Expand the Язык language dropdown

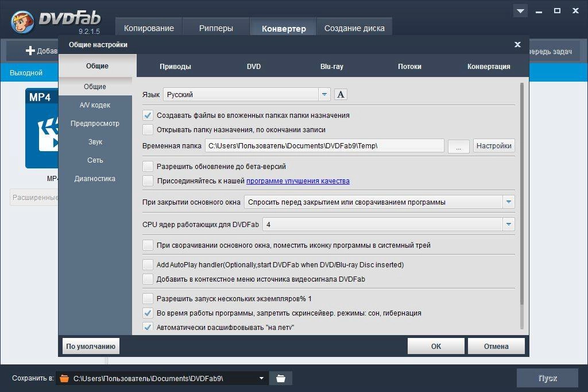324,94
